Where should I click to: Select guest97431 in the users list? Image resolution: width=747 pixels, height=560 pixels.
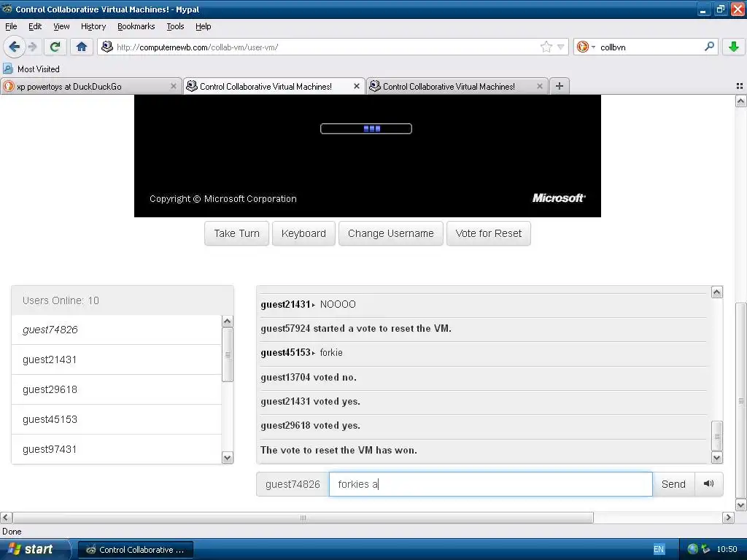[117, 449]
